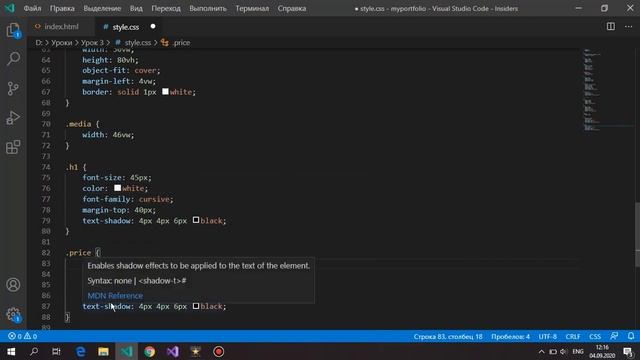
Task: Click the text-shadow property on line 87
Action: point(107,306)
